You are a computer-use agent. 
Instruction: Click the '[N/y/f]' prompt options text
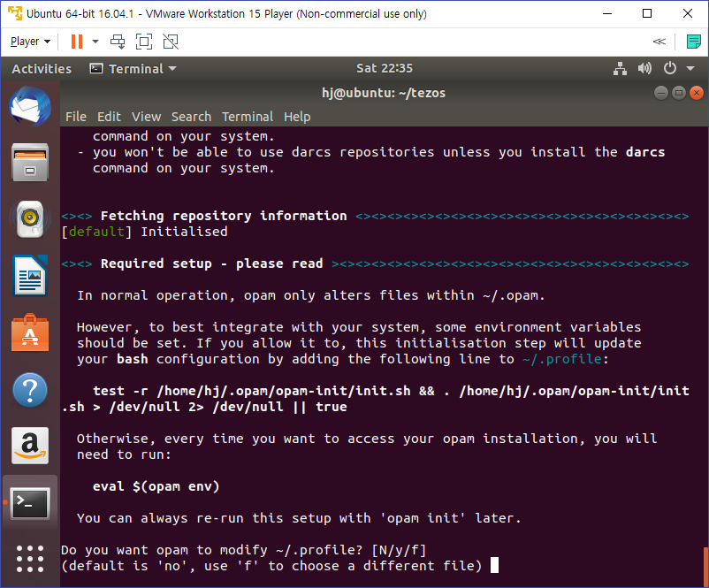[x=399, y=550]
